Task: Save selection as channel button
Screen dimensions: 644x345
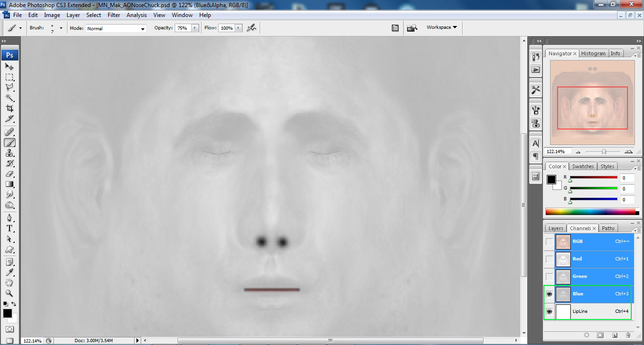Action: point(600,335)
